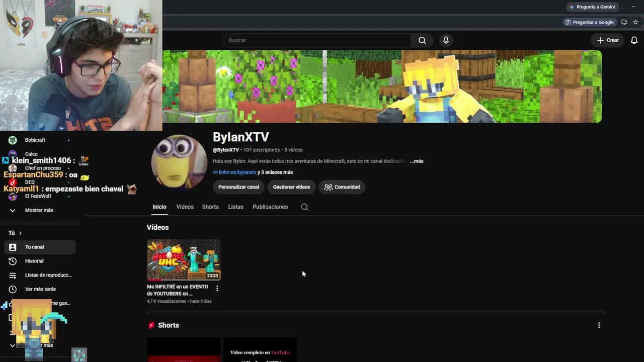The width and height of the screenshot is (644, 362).
Task: Start voice search with the microphone icon
Action: click(x=446, y=40)
